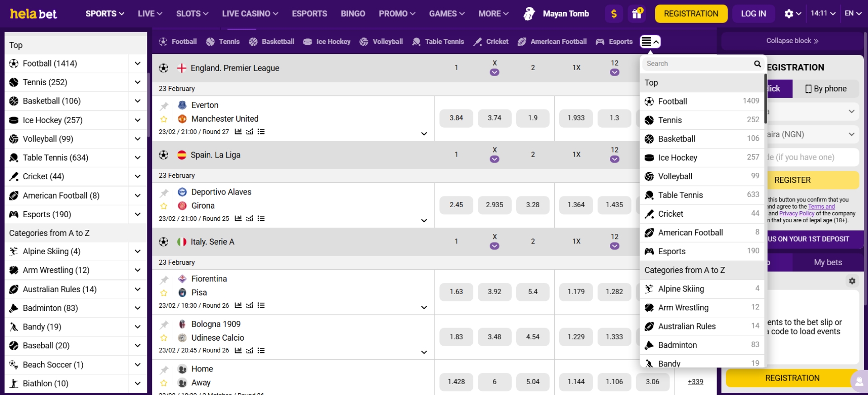Expand Football (1414) in left sidebar
The height and width of the screenshot is (395, 868).
point(137,63)
